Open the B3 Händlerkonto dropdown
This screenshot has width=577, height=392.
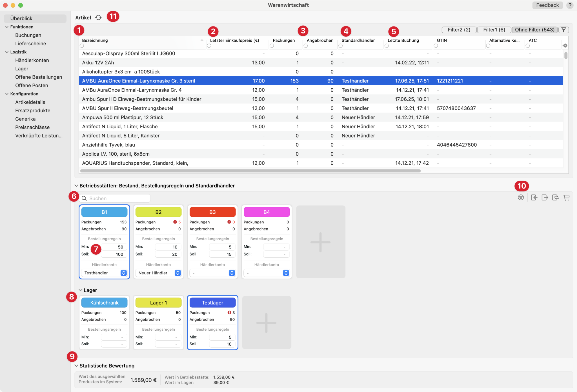click(212, 273)
